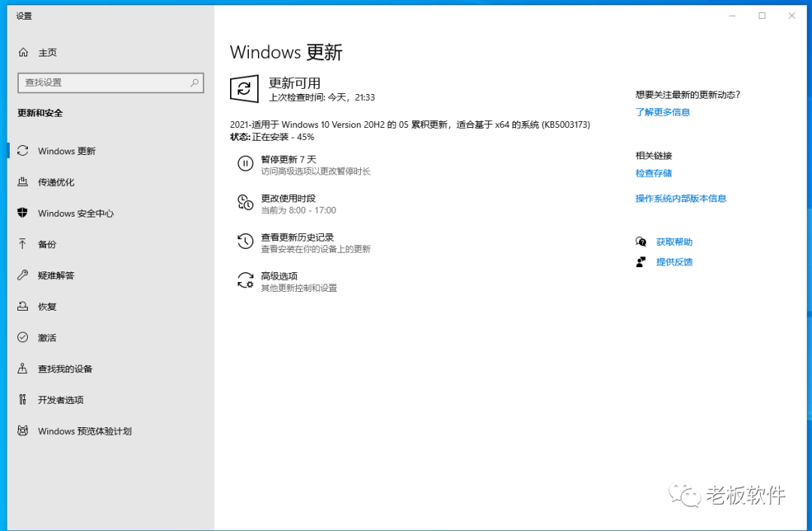Click the 传递优化 delivery icon
The image size is (812, 531).
point(23,182)
